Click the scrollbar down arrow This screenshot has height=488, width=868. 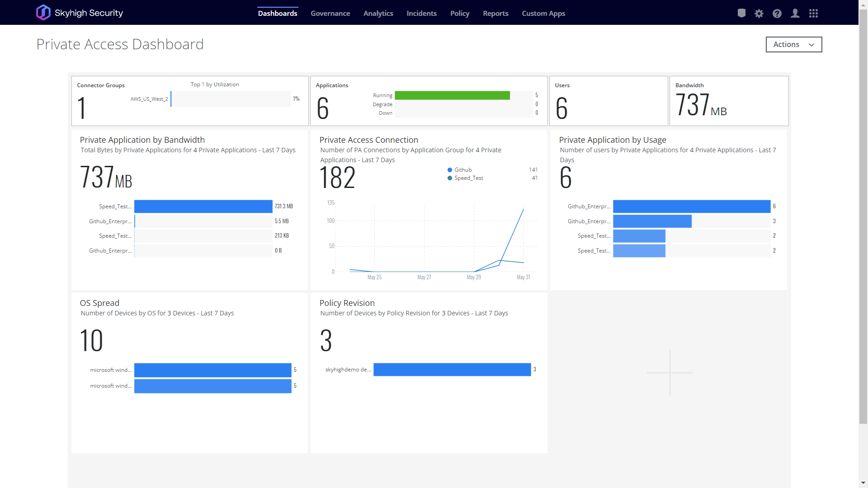point(863,483)
